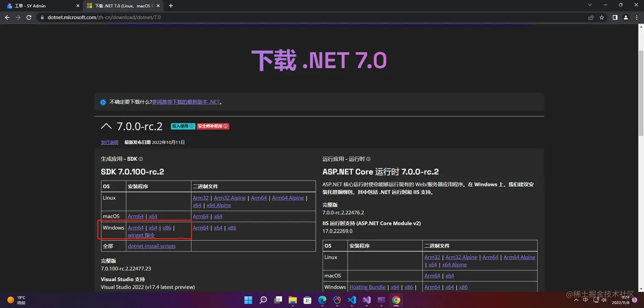Click inside the browser address bar
The image size is (644, 308).
pyautogui.click(x=256, y=17)
